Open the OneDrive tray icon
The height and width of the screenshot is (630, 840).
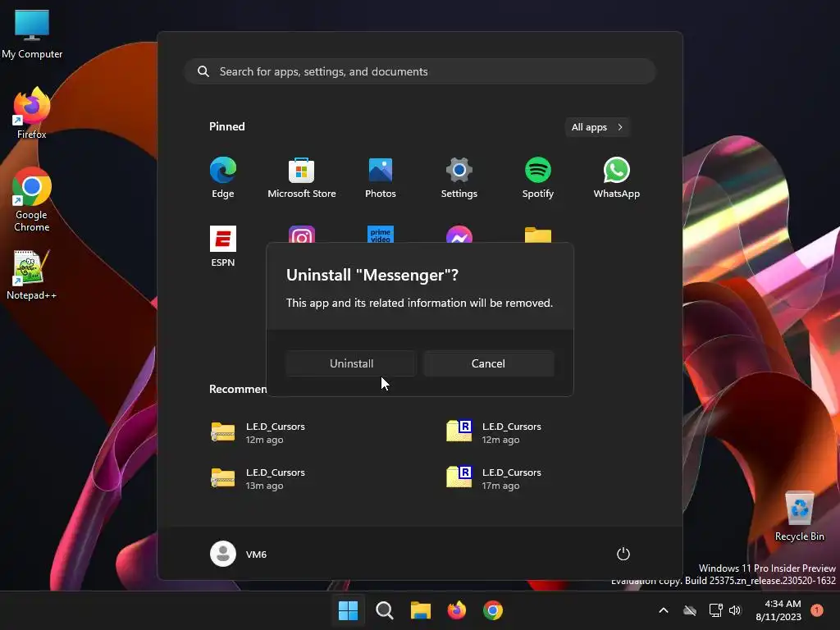(x=690, y=610)
